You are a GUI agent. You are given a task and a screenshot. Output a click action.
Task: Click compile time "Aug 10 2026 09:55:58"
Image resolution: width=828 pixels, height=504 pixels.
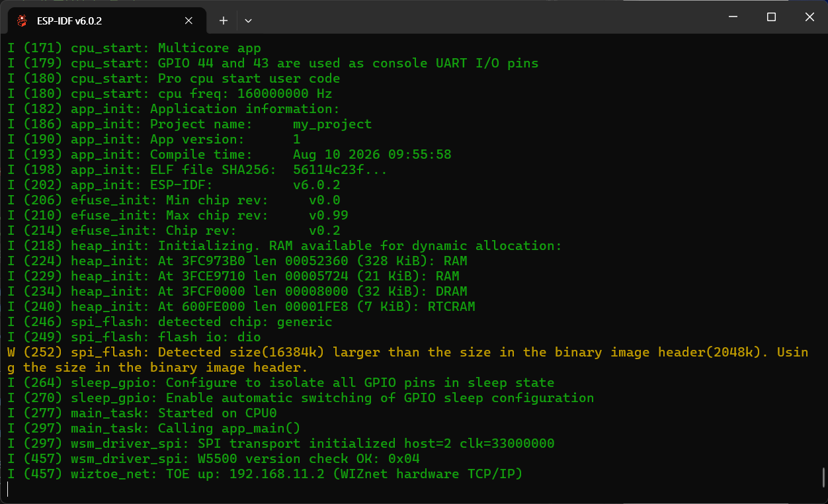(x=372, y=155)
